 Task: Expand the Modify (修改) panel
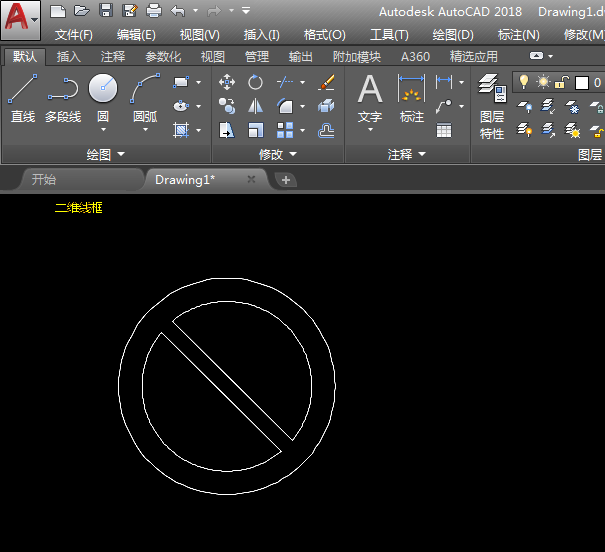click(278, 154)
